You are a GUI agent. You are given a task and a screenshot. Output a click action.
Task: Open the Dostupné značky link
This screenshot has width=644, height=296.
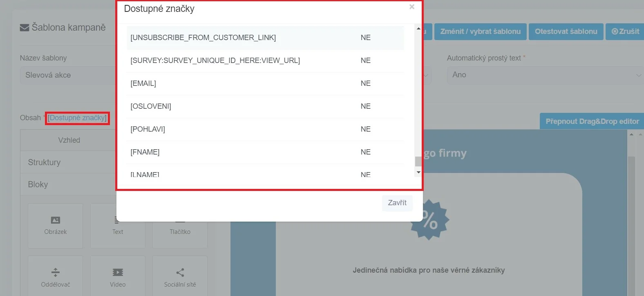[x=77, y=118]
